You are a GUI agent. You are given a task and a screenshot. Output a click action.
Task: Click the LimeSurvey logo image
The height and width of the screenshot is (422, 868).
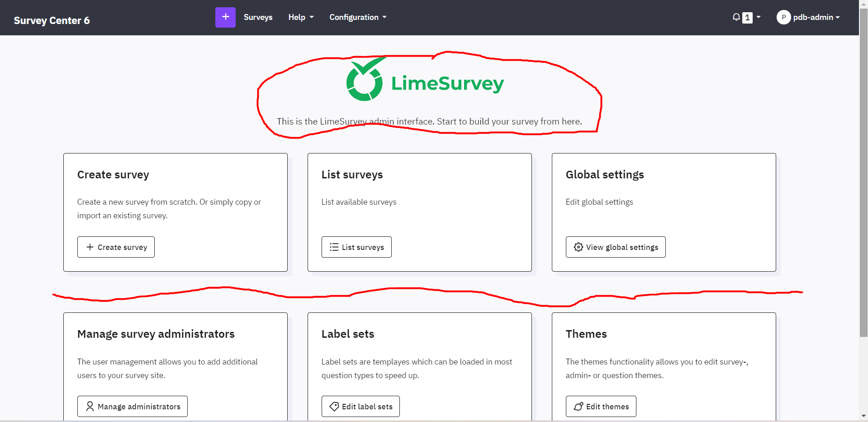click(x=425, y=79)
